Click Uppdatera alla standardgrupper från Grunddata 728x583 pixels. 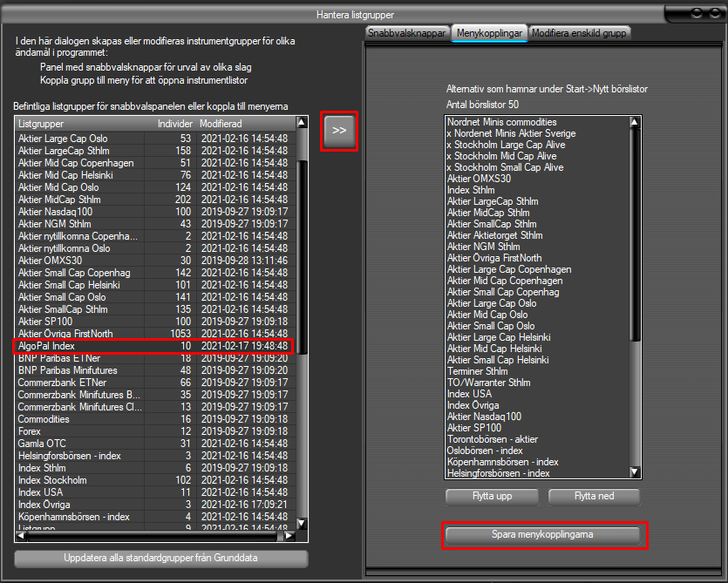tap(161, 558)
